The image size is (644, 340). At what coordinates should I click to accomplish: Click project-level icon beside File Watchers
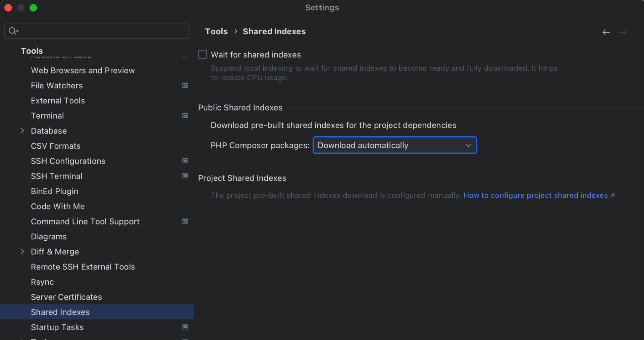click(x=185, y=86)
